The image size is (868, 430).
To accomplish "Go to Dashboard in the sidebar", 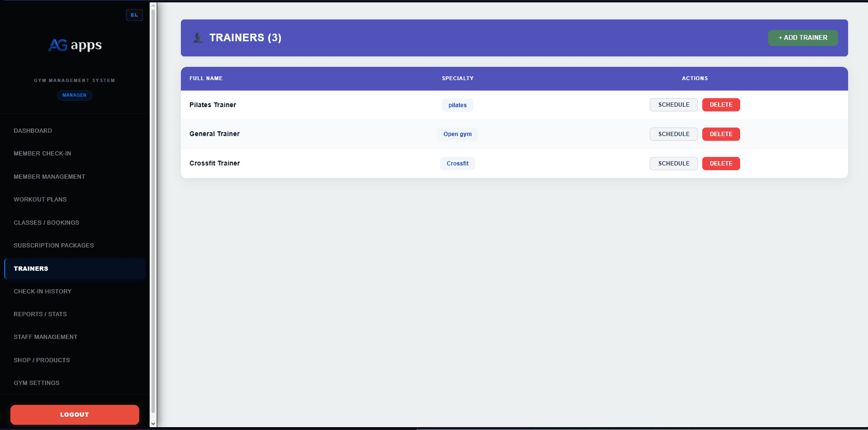I will (x=33, y=131).
